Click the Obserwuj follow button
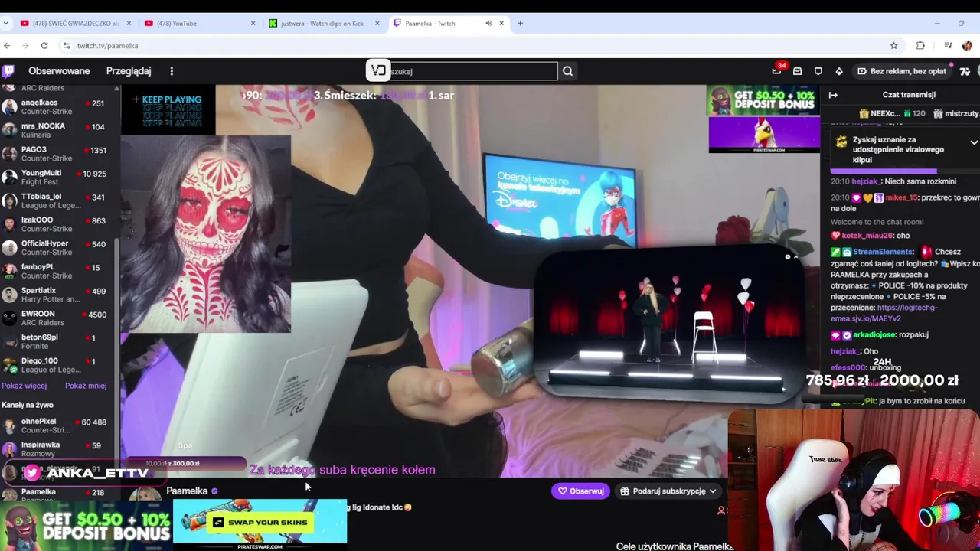Image resolution: width=980 pixels, height=551 pixels. coord(580,491)
